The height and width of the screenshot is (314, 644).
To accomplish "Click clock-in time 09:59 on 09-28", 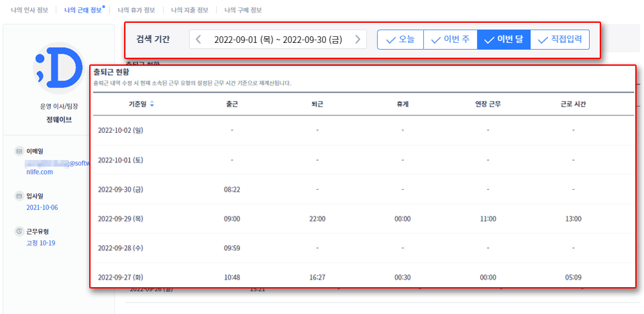I will click(x=232, y=248).
